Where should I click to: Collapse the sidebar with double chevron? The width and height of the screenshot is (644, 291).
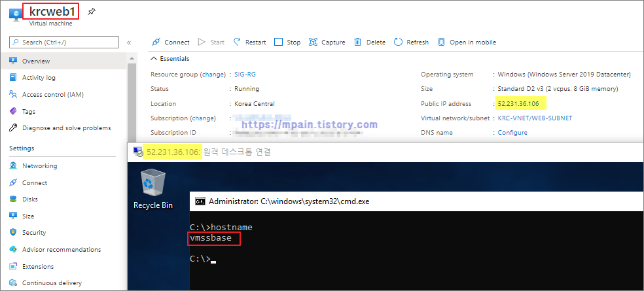pos(128,43)
